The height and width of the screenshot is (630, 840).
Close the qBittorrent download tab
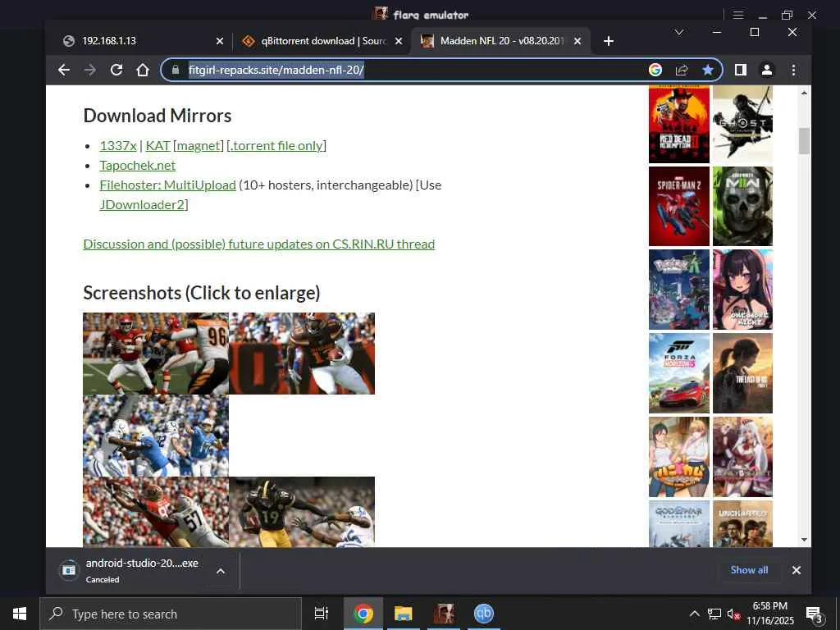click(399, 41)
